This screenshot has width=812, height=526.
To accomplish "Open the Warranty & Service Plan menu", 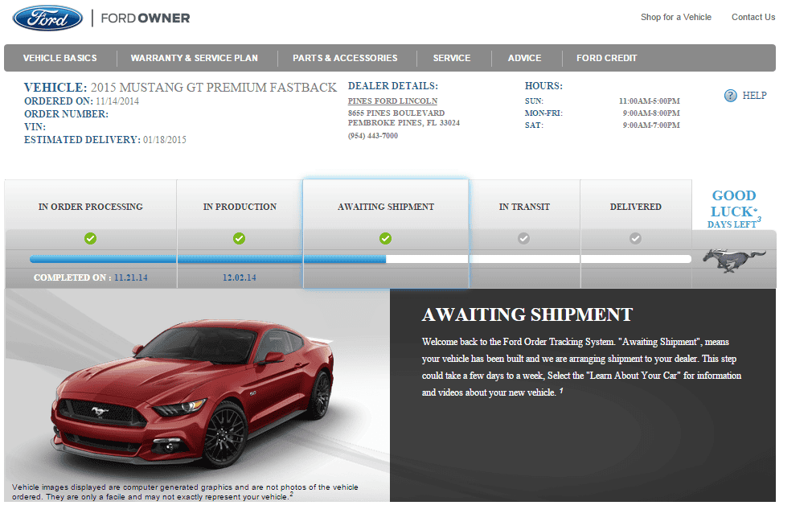I will click(x=195, y=58).
